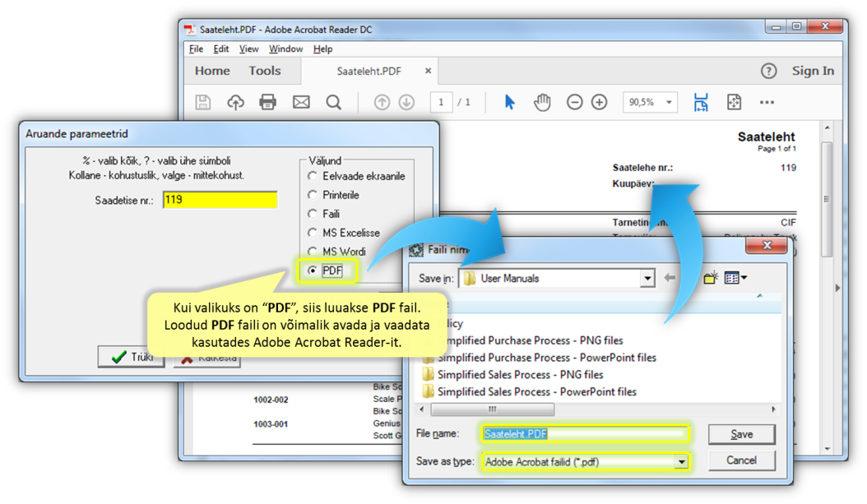Switch to the Tools tab
This screenshot has height=504, width=867.
tap(265, 71)
